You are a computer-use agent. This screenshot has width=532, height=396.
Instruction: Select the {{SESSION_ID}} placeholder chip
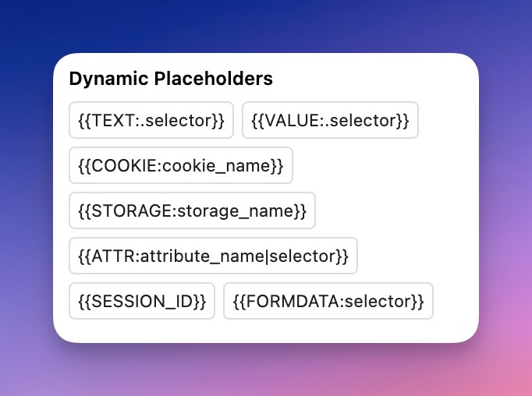coord(142,301)
